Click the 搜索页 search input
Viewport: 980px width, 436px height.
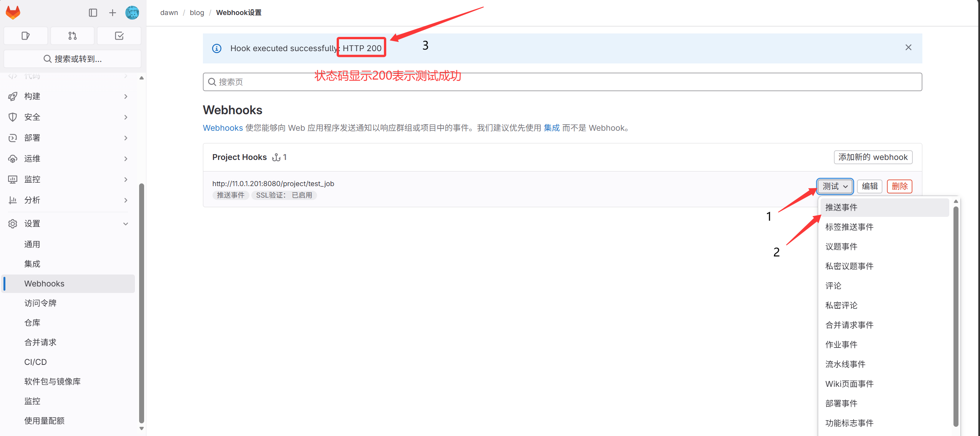point(562,82)
